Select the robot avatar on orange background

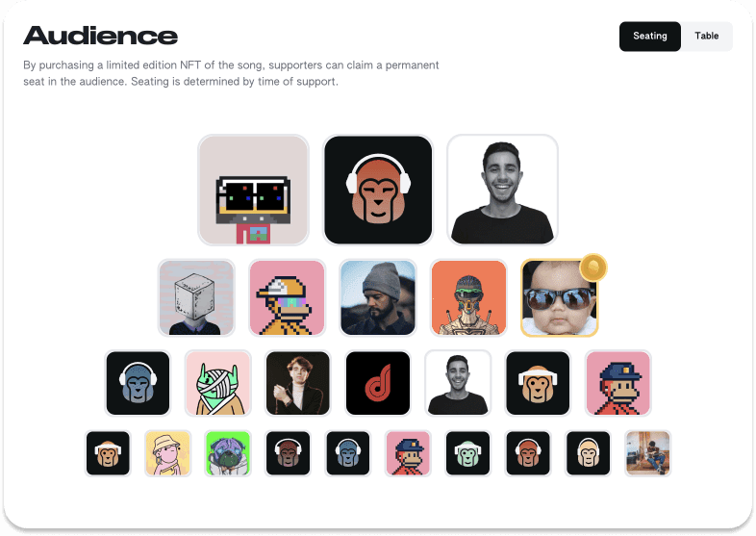coord(468,297)
